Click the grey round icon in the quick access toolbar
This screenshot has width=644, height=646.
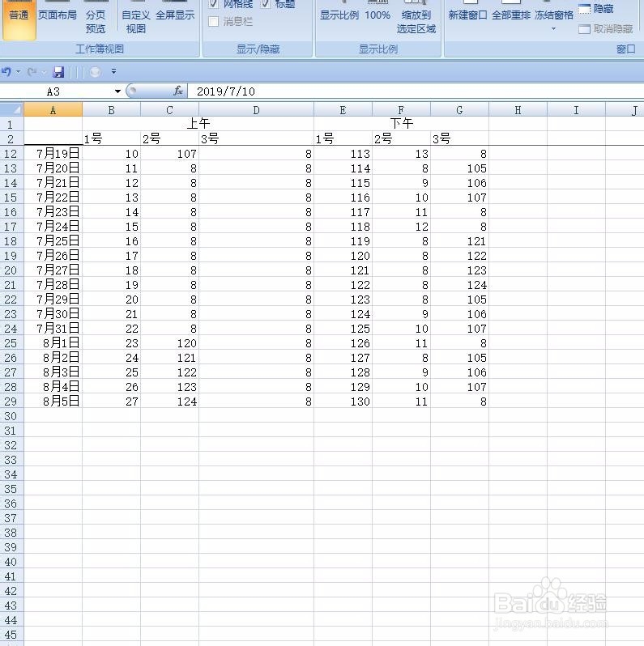pos(95,72)
